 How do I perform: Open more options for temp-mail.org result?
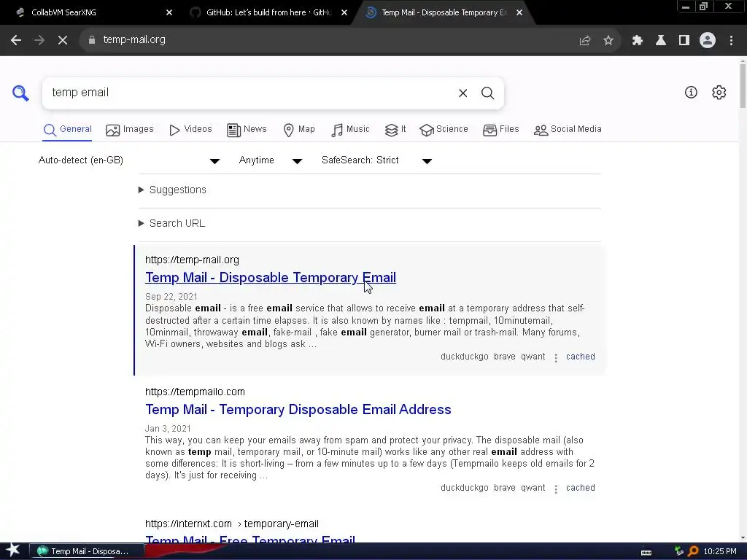[x=556, y=357]
